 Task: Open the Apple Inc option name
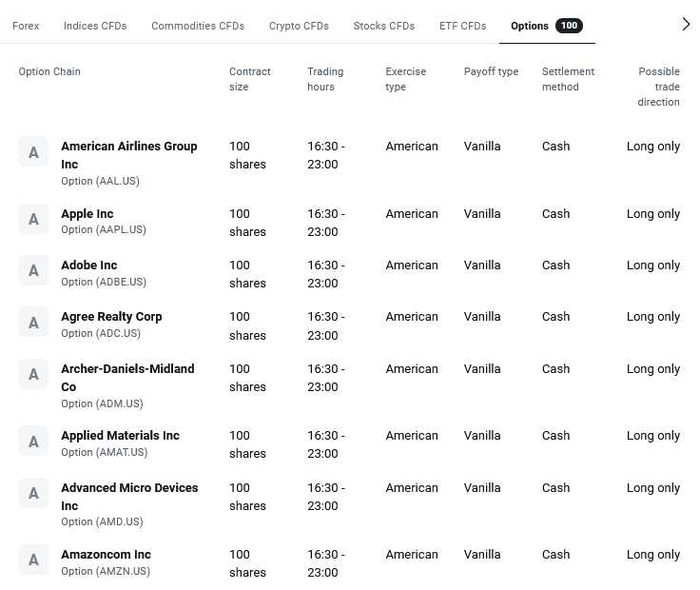tap(87, 214)
